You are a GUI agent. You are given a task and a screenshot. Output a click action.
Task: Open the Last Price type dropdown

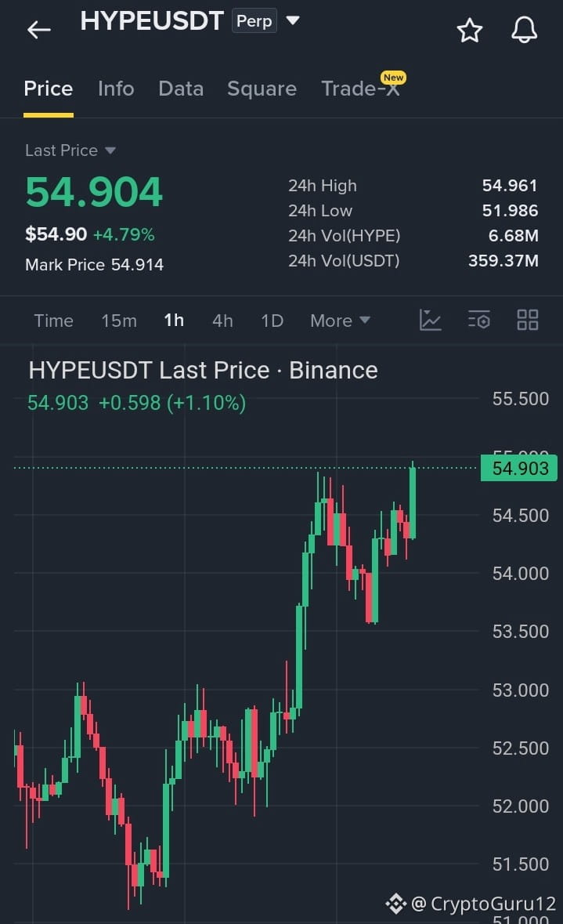click(x=70, y=150)
